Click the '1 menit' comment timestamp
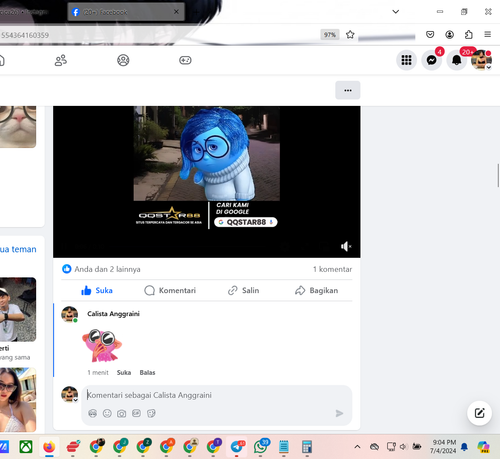Viewport: 500px width, 459px height. [98, 372]
